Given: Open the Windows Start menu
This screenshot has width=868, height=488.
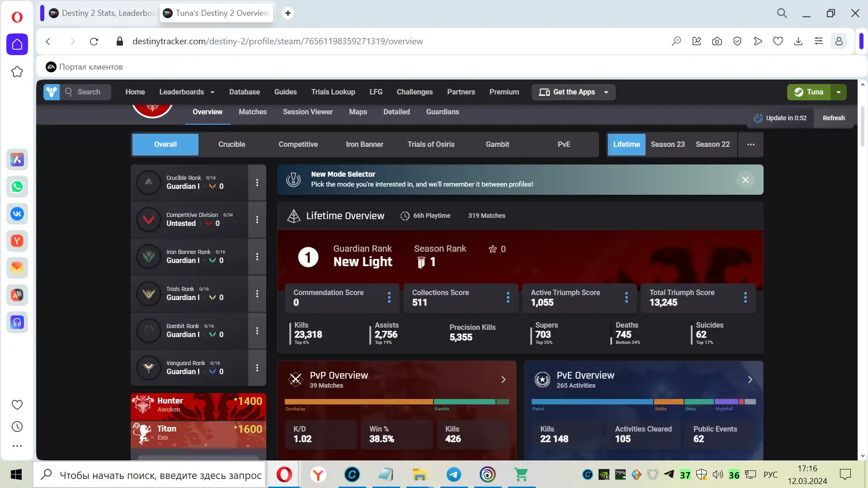Looking at the screenshot, I should (x=16, y=474).
